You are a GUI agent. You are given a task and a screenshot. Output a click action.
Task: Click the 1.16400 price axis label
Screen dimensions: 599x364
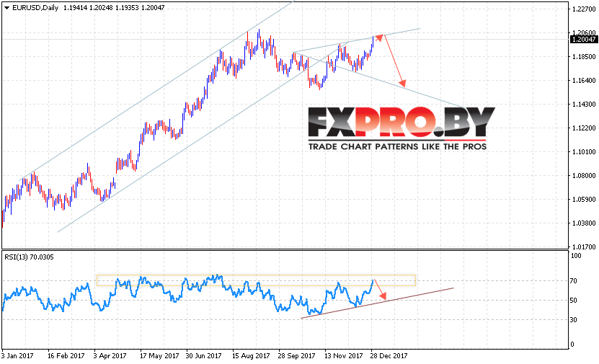pyautogui.click(x=584, y=81)
